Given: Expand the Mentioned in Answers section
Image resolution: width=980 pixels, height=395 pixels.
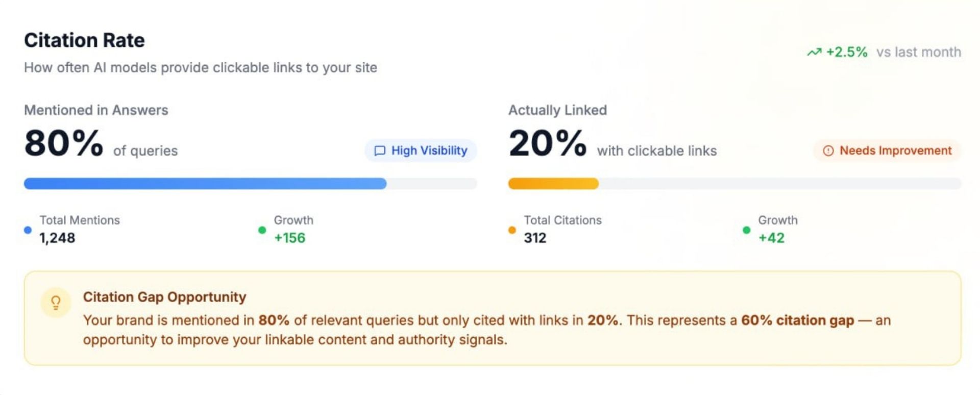Looking at the screenshot, I should pos(96,110).
